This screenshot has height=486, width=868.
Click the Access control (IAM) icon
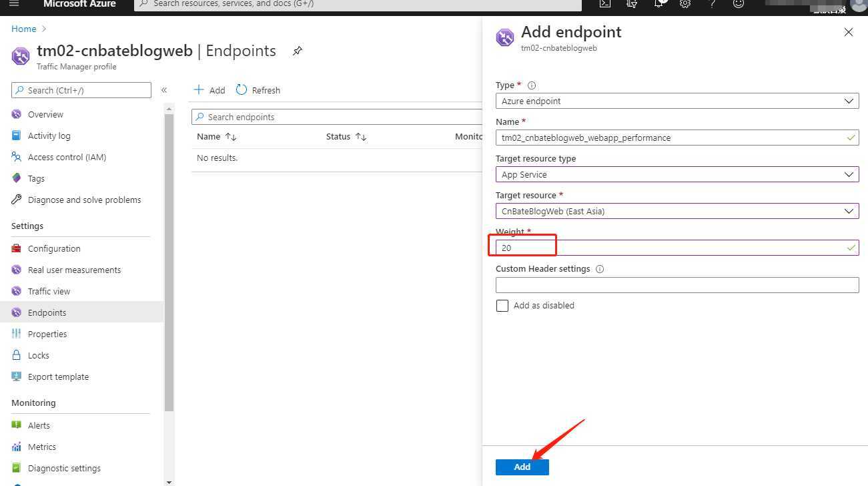17,157
